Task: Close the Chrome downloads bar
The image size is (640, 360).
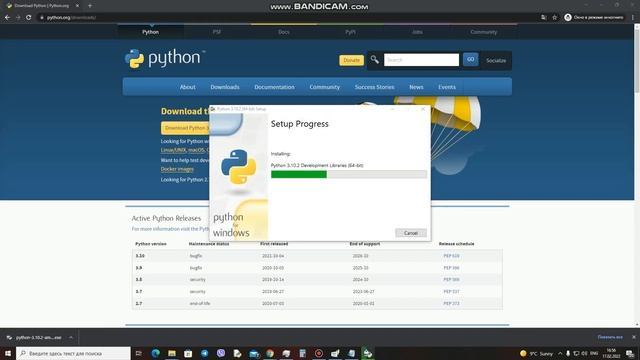Action: pyautogui.click(x=633, y=337)
